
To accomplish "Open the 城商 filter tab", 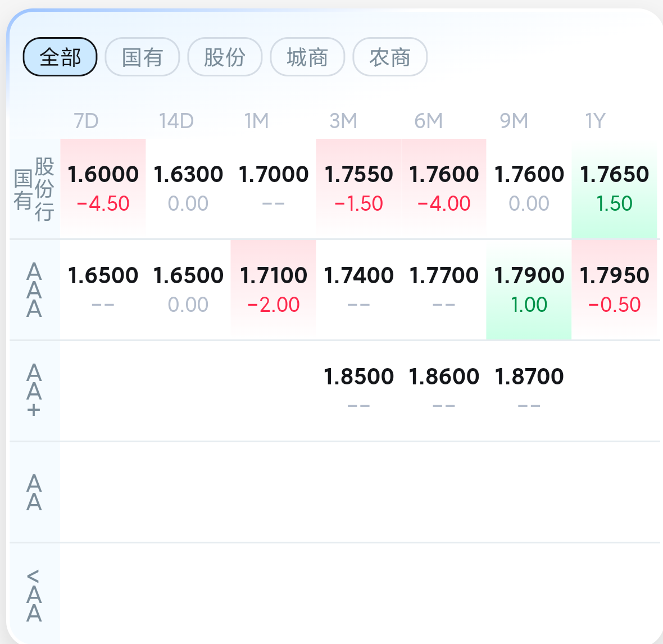I will click(307, 57).
